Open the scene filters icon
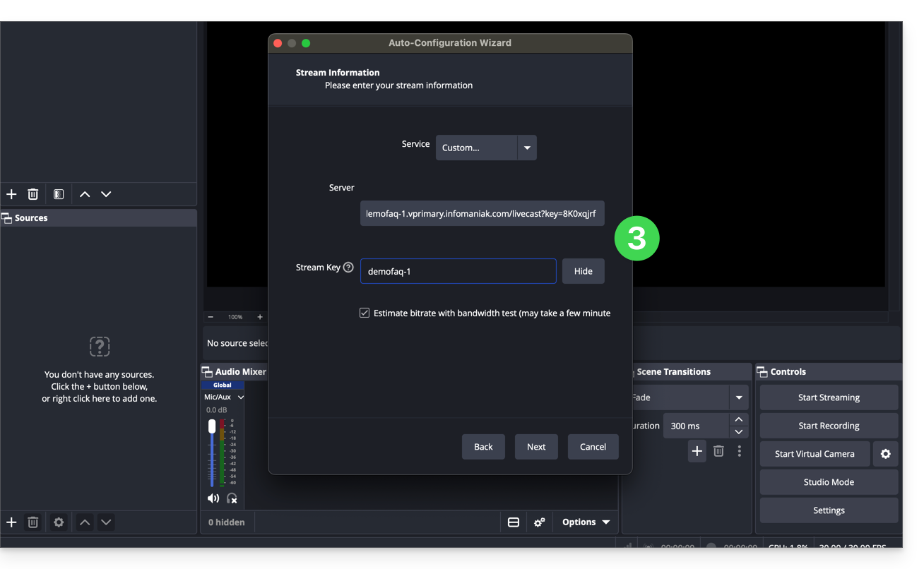Screen dimensions: 924x569 59,194
